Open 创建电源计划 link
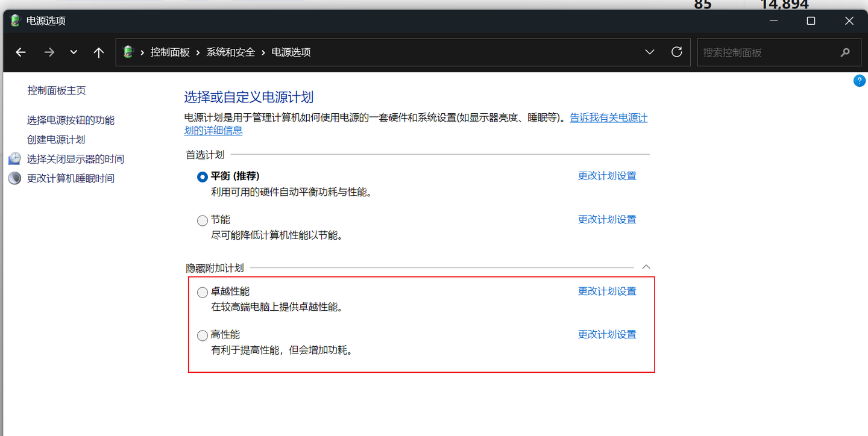The height and width of the screenshot is (436, 868). (56, 140)
